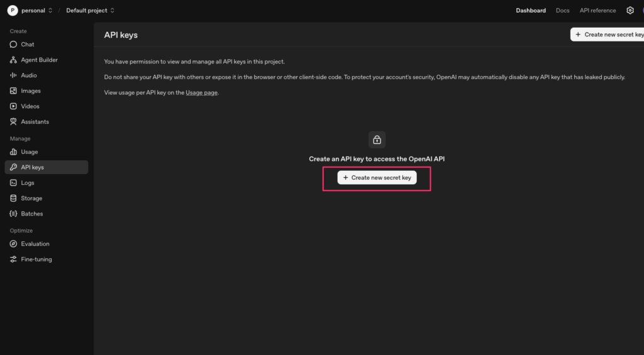Click the centered Create new secret key button

(377, 178)
